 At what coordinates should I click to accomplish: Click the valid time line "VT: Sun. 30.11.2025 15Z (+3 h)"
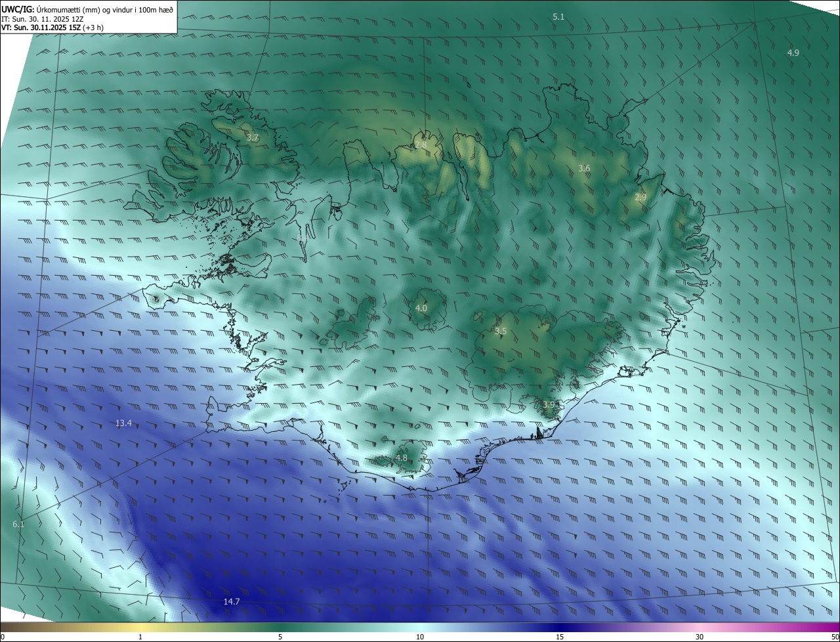click(x=52, y=28)
